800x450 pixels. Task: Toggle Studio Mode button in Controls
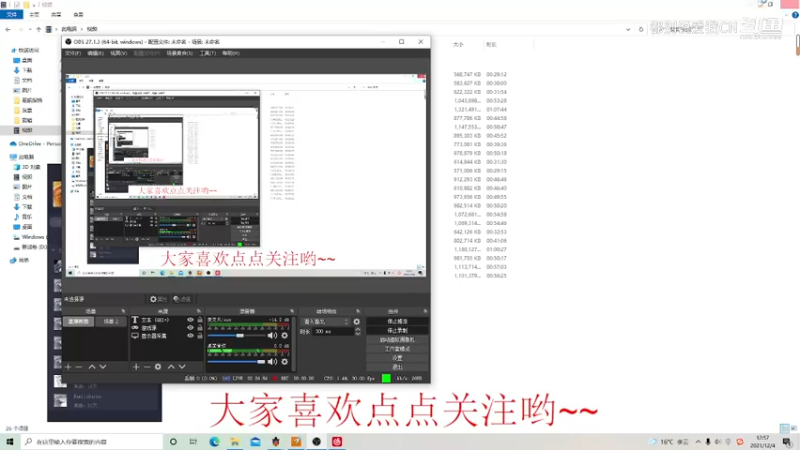point(397,349)
